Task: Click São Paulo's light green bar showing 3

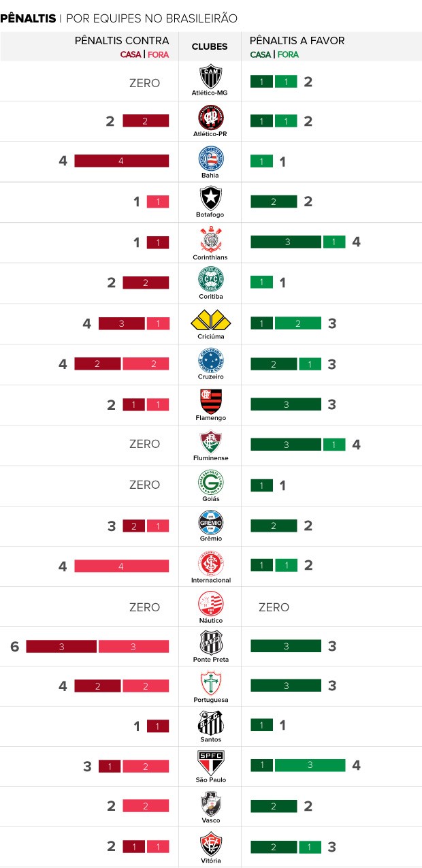Action: 310,765
